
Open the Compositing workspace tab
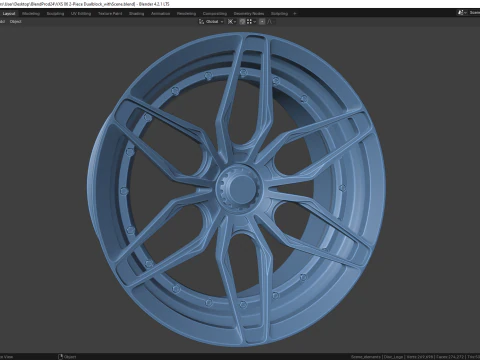coord(215,14)
